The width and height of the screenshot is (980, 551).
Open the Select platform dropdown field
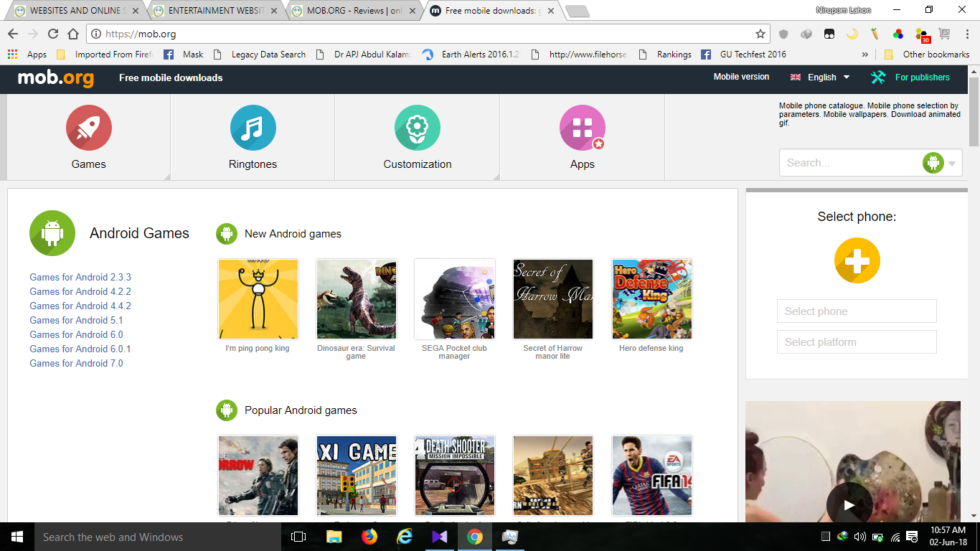point(857,342)
